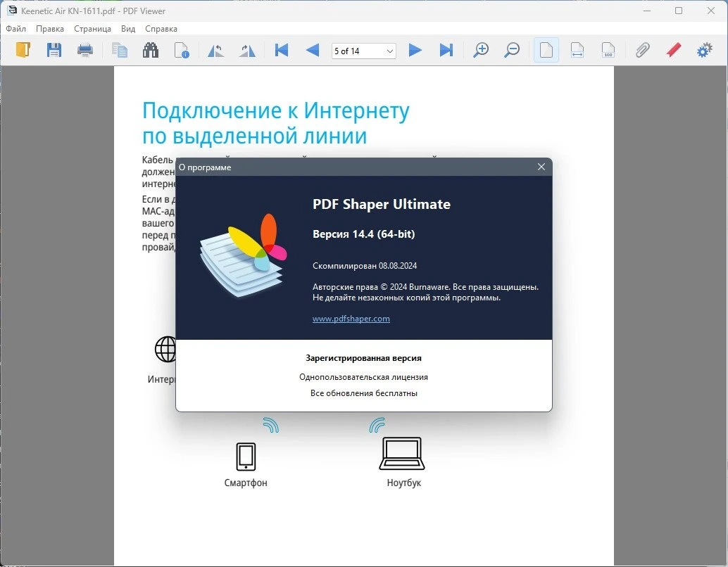Viewport: 728px width, 567px height.
Task: Maximize the PDF Viewer window
Action: pos(679,11)
